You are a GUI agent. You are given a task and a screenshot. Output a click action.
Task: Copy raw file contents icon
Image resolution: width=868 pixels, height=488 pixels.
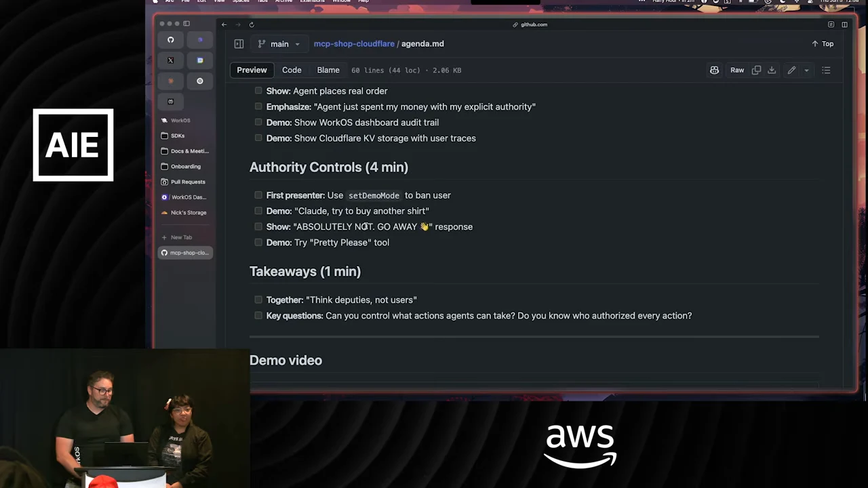756,70
